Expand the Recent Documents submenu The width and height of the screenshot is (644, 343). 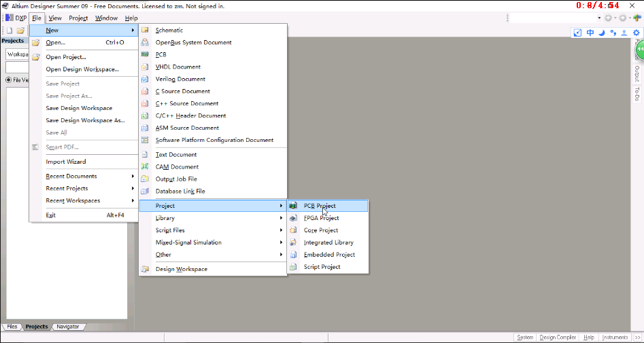coord(84,176)
